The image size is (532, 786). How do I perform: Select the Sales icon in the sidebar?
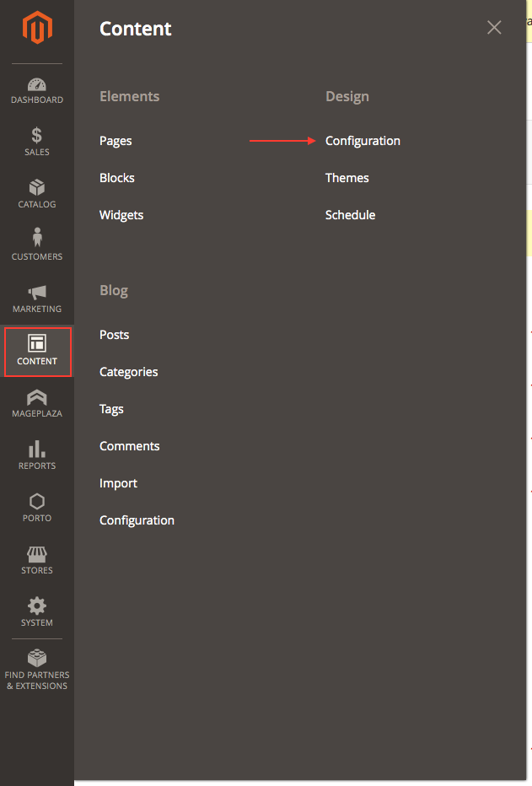36,142
